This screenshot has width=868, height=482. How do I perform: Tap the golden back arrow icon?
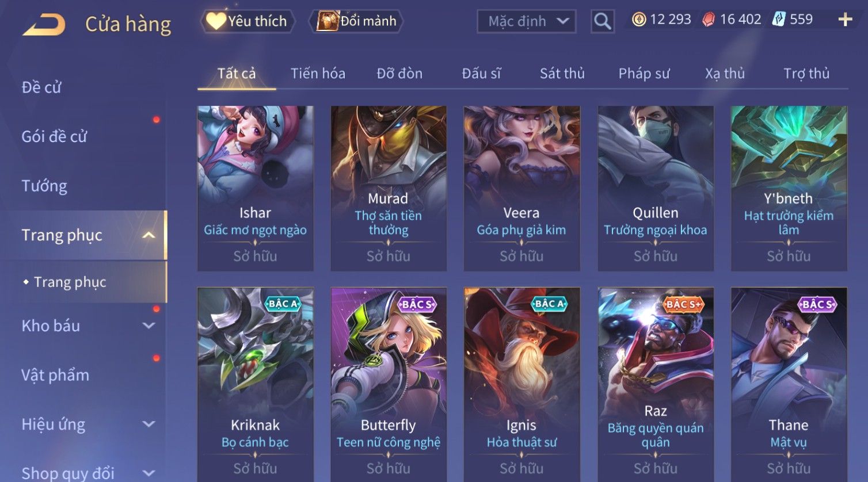click(x=44, y=25)
